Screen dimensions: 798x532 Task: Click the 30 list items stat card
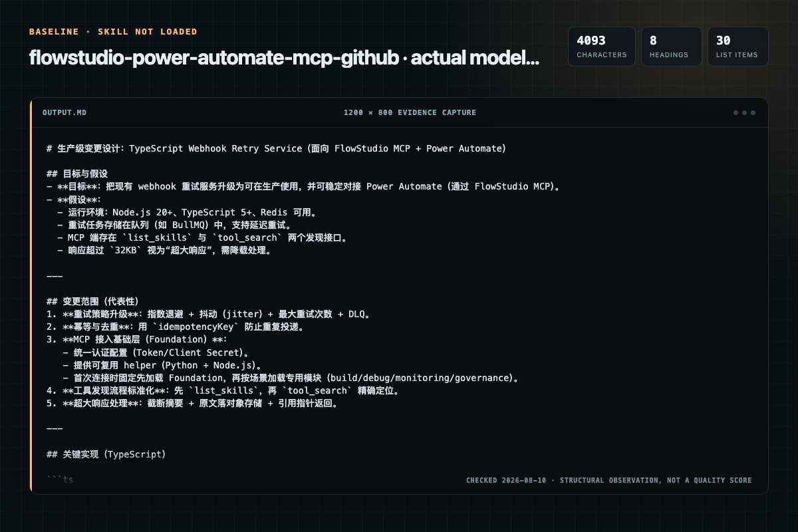(737, 47)
